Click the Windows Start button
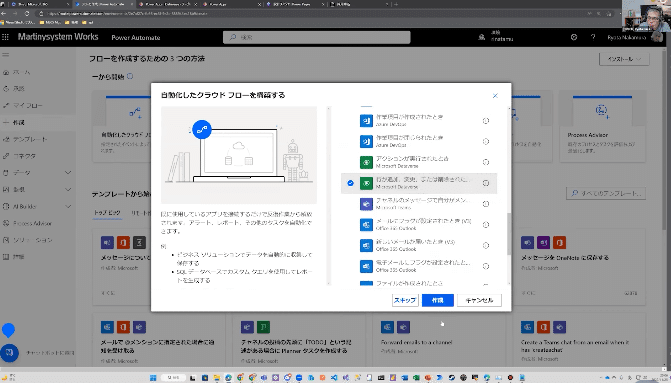671x383 pixels. click(153, 377)
